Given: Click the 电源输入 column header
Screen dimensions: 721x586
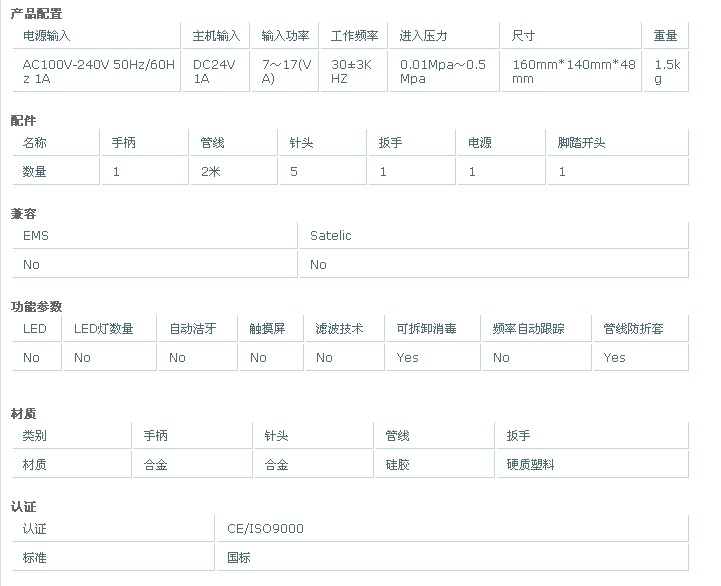Looking at the screenshot, I should 46,36.
